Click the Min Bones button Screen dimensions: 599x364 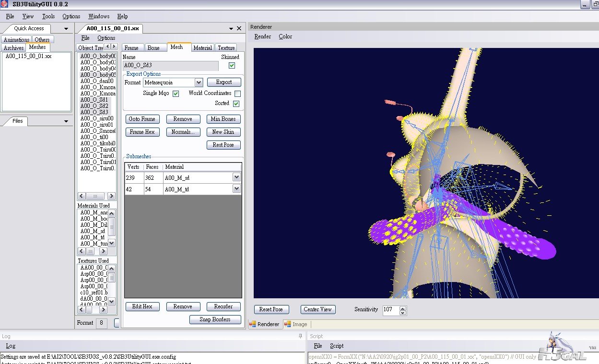(223, 119)
